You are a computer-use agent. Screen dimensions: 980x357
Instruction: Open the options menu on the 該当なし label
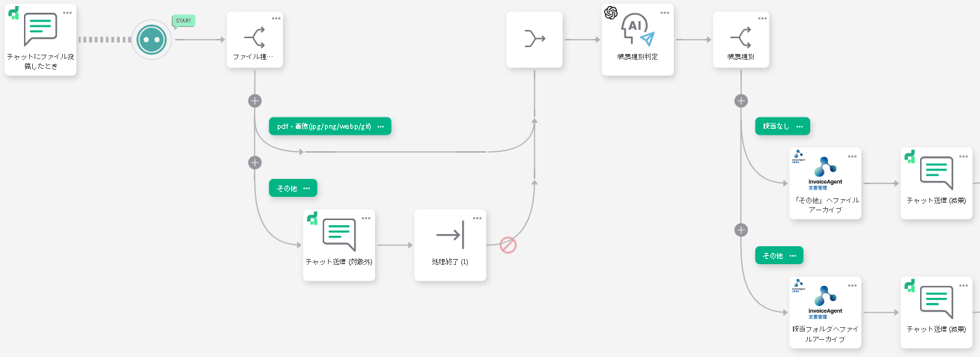(x=800, y=126)
